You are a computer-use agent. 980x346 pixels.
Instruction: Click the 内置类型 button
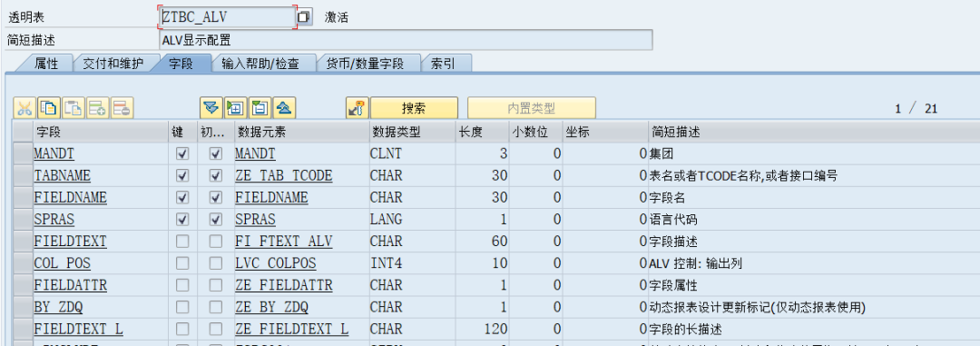531,108
